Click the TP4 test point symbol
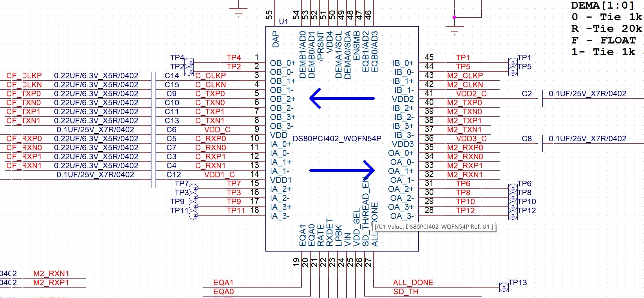The width and height of the screenshot is (644, 298). 189,62
